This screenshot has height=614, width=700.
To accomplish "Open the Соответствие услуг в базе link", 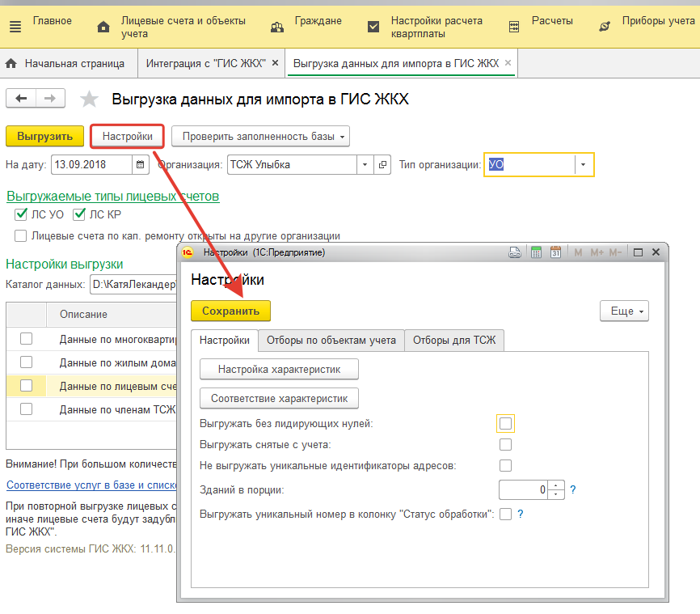I will coord(91,485).
